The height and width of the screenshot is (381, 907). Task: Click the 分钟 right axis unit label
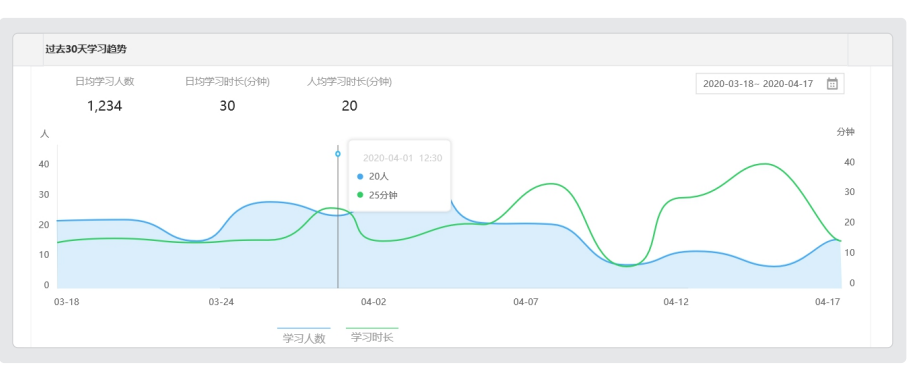click(x=845, y=132)
